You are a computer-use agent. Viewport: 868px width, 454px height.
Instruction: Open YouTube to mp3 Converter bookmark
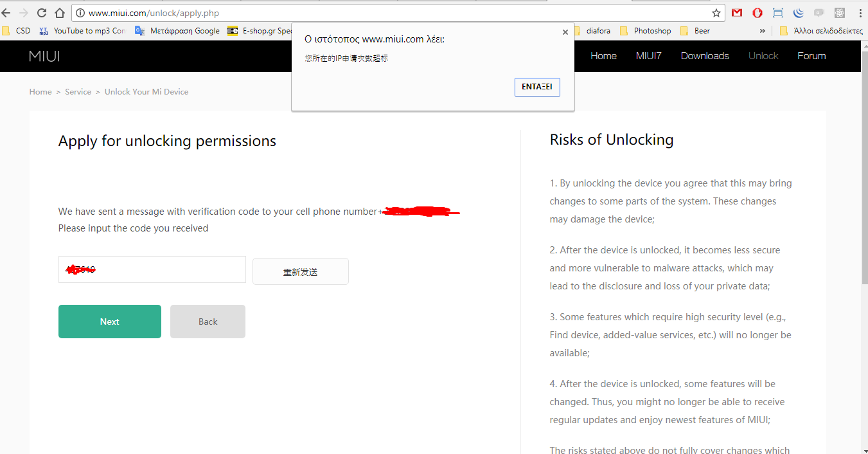82,31
